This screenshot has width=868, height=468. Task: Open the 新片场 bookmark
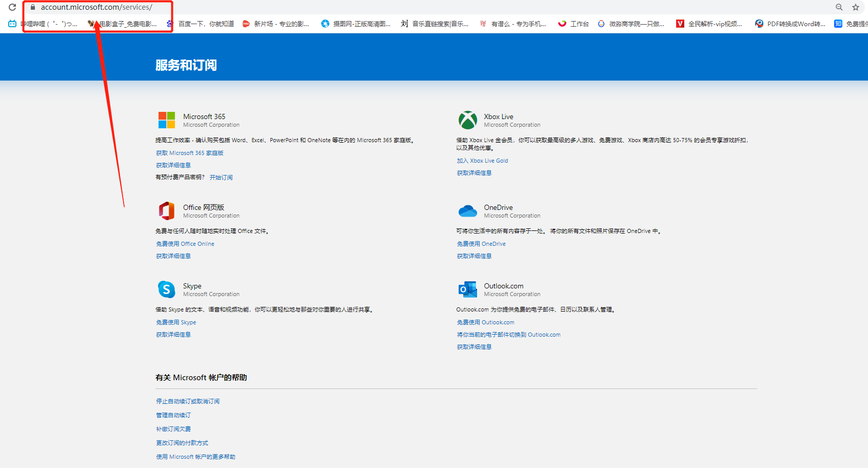[x=275, y=24]
